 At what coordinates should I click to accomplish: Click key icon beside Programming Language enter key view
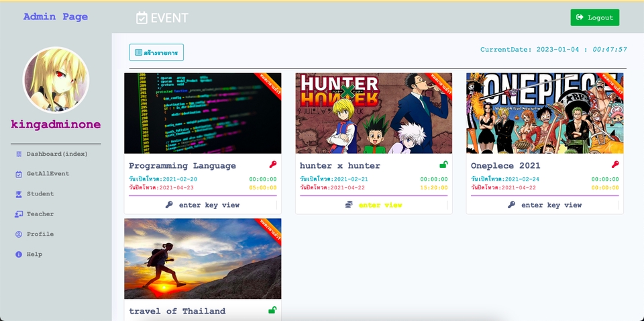tap(169, 205)
